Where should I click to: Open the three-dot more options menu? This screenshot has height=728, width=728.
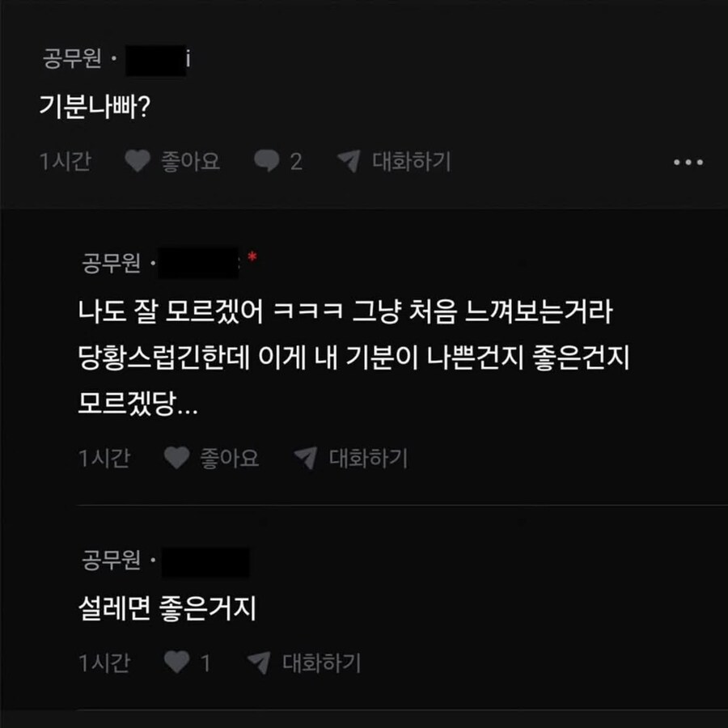688,162
